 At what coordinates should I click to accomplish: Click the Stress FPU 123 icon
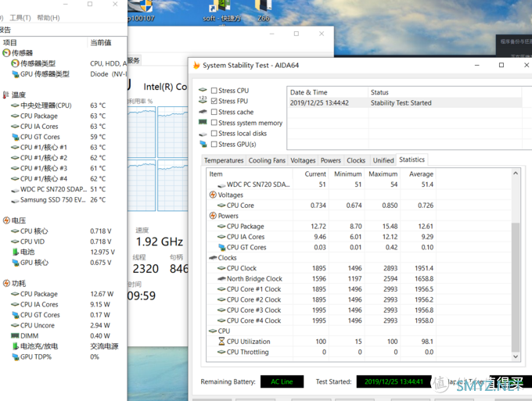203,99
